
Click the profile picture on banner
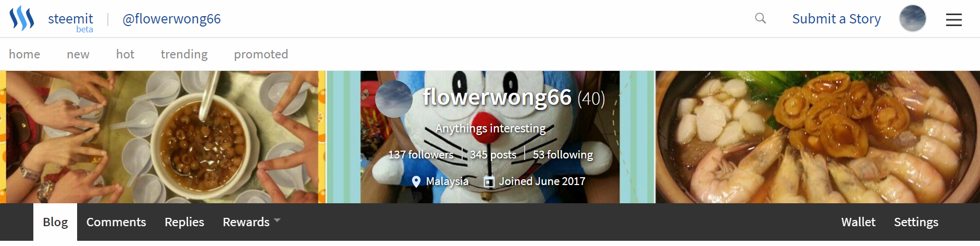394,99
